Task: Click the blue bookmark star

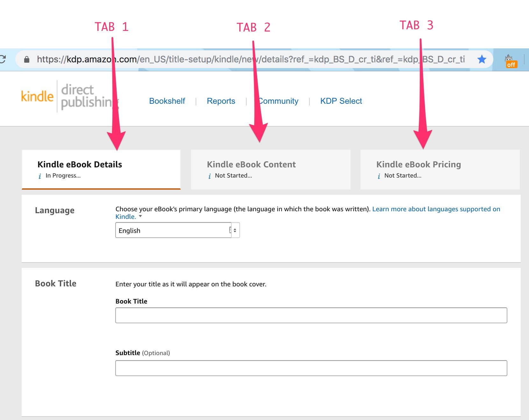Action: coord(482,59)
